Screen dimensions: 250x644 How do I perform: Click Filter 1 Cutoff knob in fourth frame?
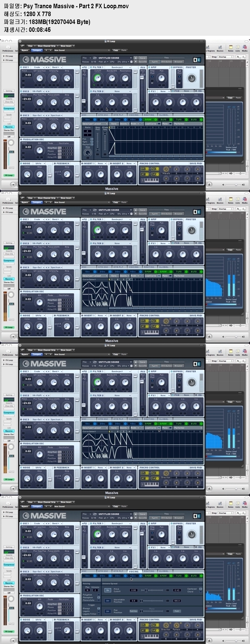pos(97,535)
